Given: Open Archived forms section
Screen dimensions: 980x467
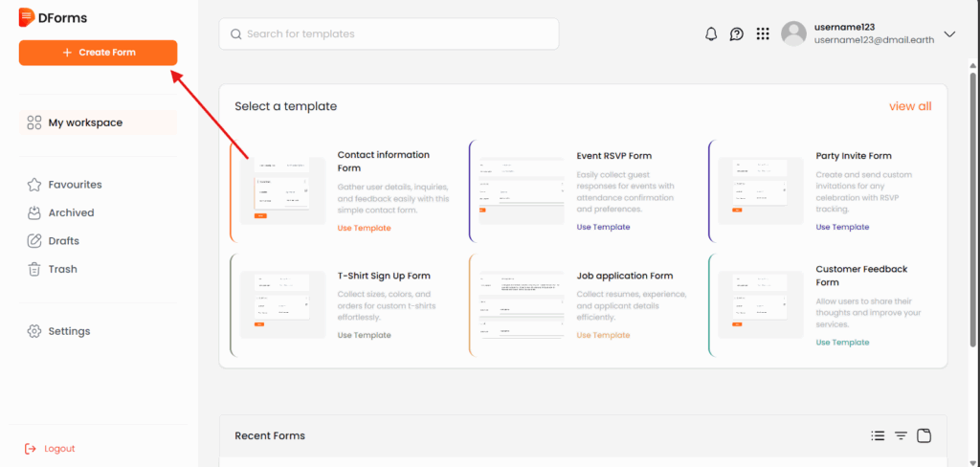Looking at the screenshot, I should [x=71, y=212].
